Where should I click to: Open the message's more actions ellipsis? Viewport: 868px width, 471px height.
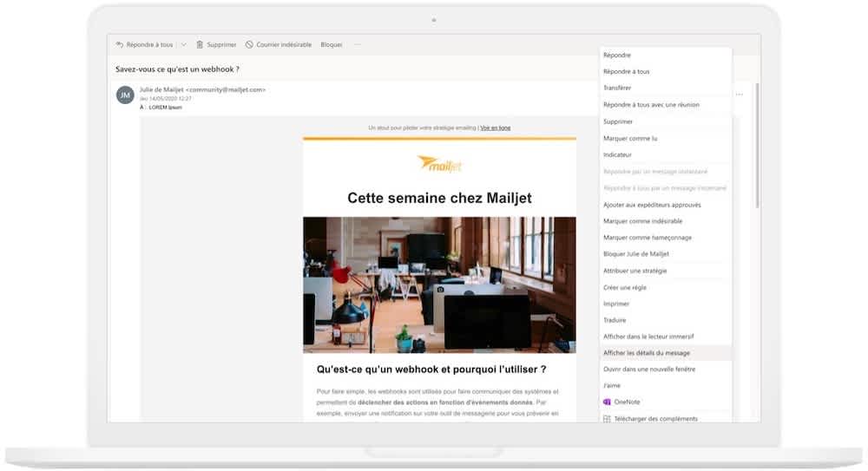point(740,95)
